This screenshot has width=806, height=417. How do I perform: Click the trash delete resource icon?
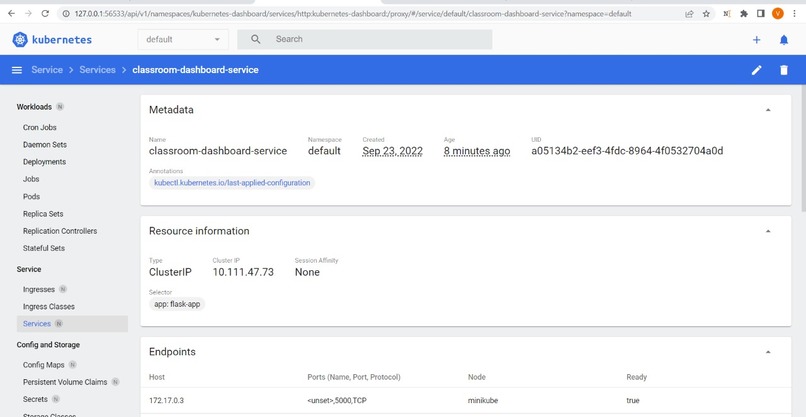(x=783, y=70)
